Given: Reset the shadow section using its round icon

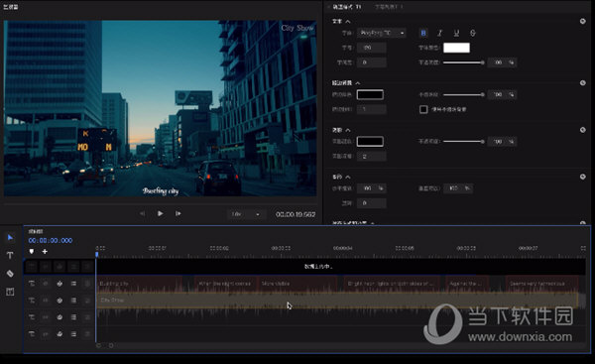Looking at the screenshot, I should (583, 130).
